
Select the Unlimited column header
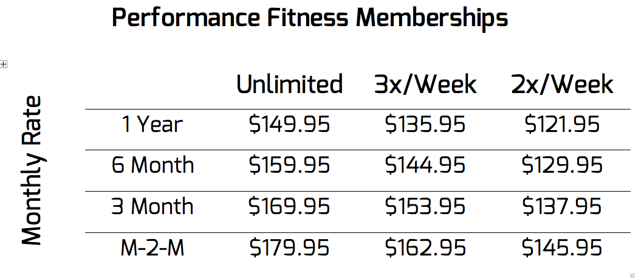[290, 85]
